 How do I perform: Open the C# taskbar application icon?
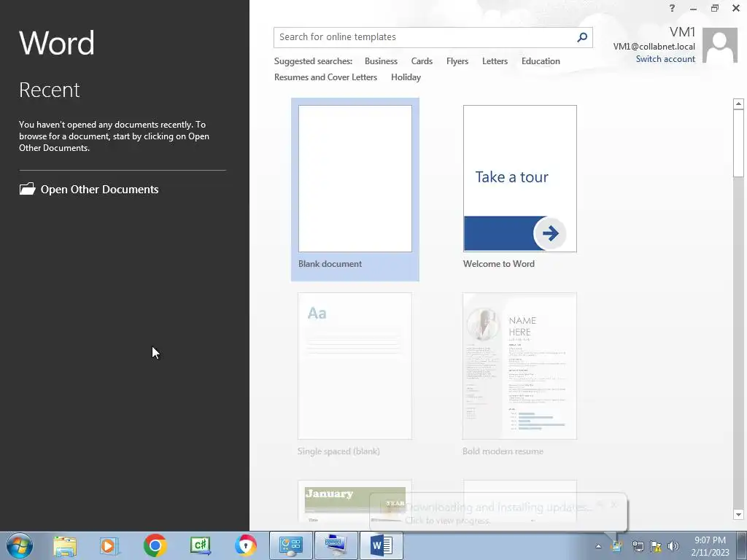click(201, 545)
